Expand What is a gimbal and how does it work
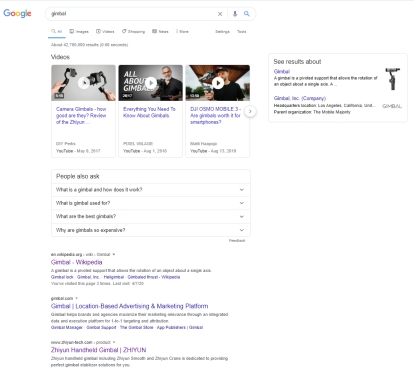 (x=151, y=190)
